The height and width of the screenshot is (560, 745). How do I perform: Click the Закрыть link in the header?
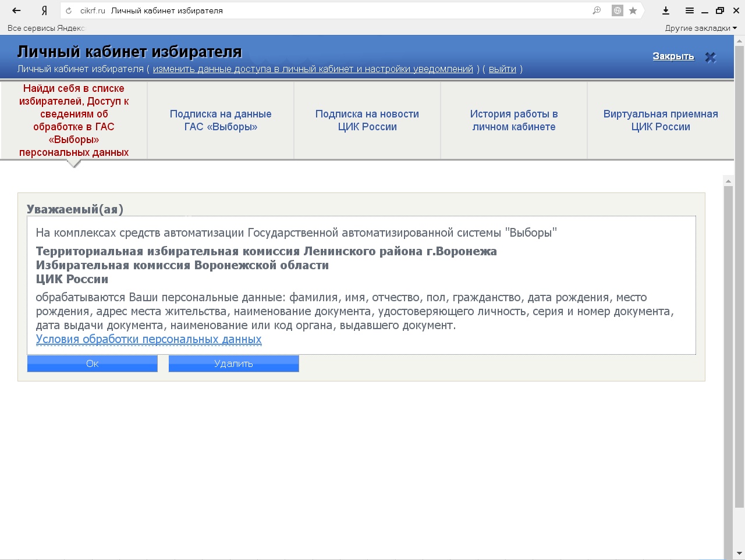pyautogui.click(x=673, y=56)
